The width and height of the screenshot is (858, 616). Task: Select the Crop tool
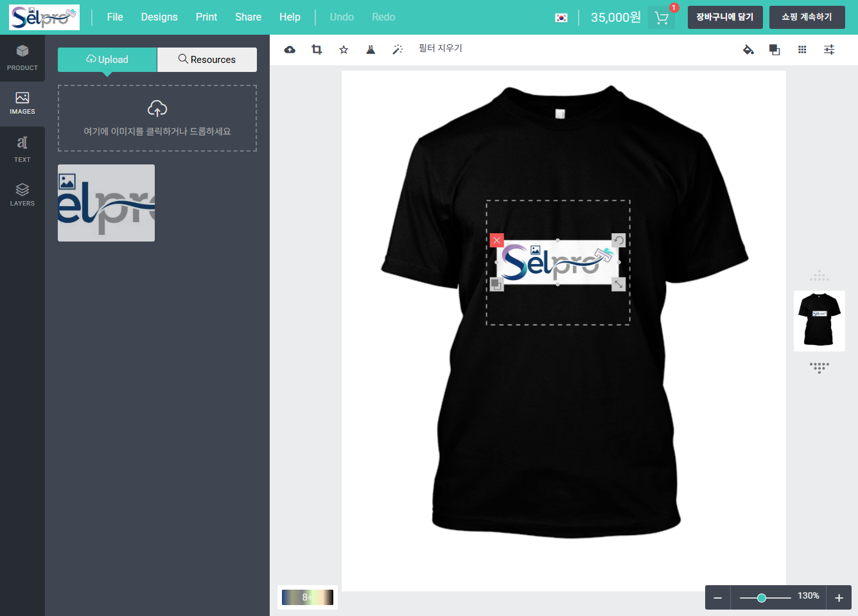coord(317,49)
